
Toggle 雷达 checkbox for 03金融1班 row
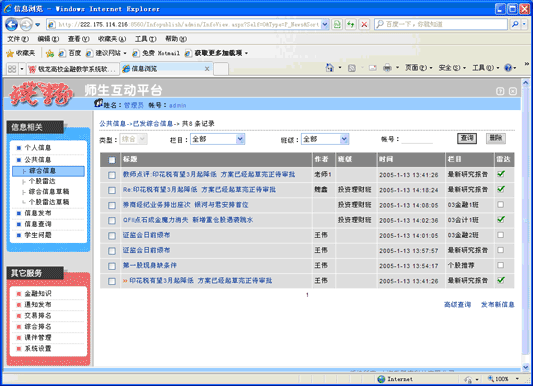(x=500, y=205)
